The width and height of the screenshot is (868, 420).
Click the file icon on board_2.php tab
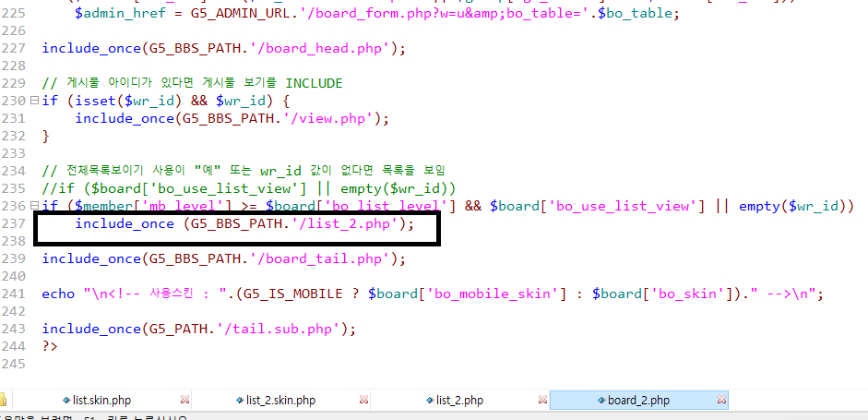[600, 401]
